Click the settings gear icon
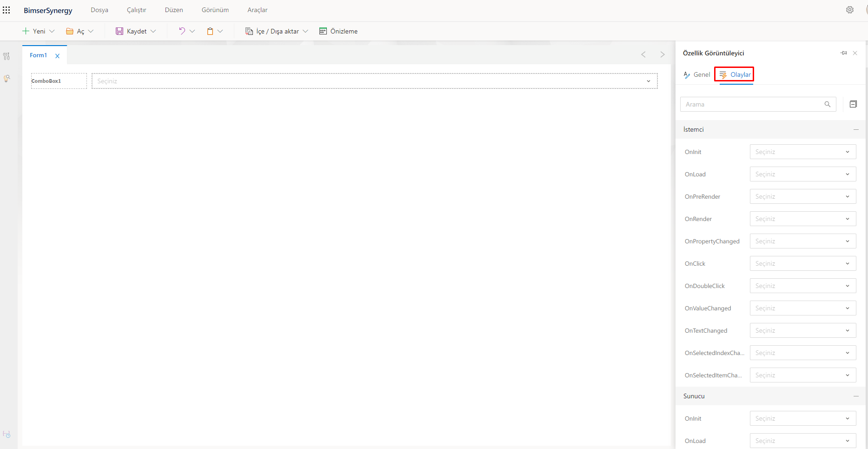The width and height of the screenshot is (868, 449). [850, 10]
